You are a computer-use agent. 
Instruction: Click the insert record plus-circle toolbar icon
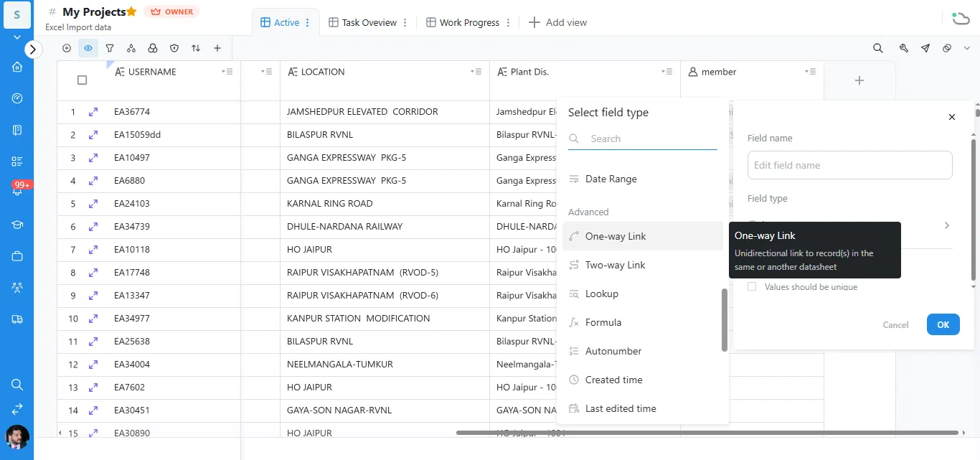coord(67,49)
